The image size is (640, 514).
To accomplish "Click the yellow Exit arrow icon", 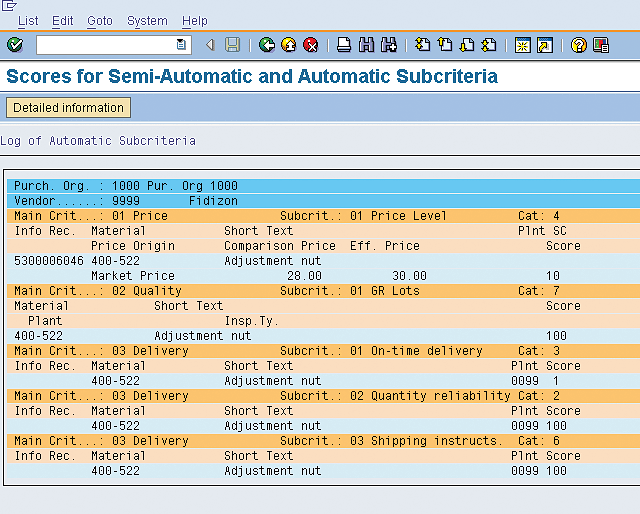I will [288, 45].
